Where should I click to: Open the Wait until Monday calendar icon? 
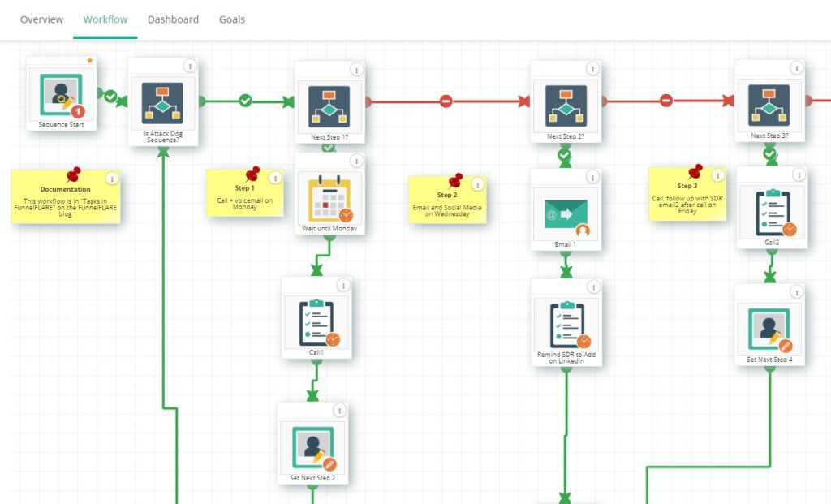pyautogui.click(x=330, y=197)
